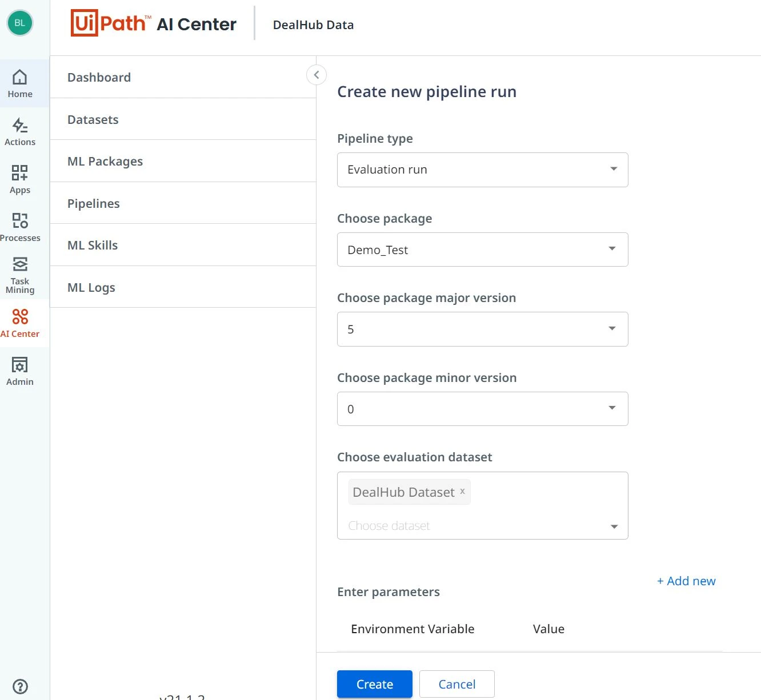Open the Pipeline type dropdown
761x700 pixels.
coord(483,170)
